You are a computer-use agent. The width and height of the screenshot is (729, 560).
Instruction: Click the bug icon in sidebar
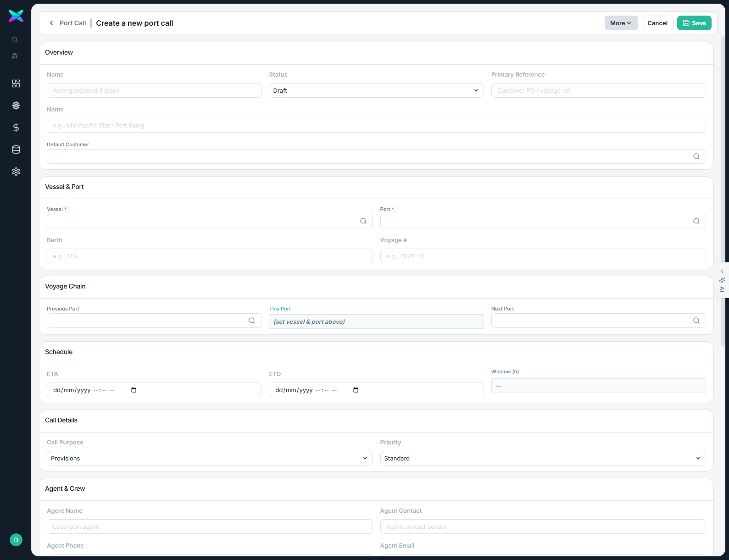(x=15, y=56)
